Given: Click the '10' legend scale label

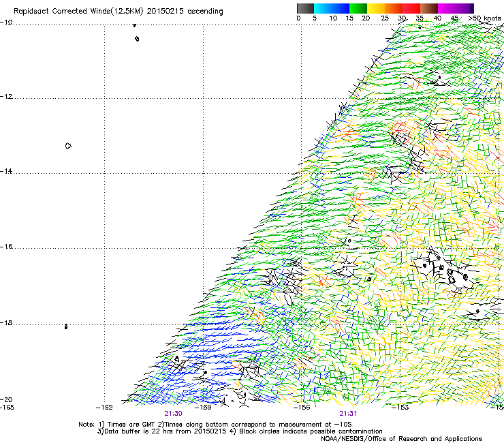Looking at the screenshot, I should pyautogui.click(x=333, y=18).
